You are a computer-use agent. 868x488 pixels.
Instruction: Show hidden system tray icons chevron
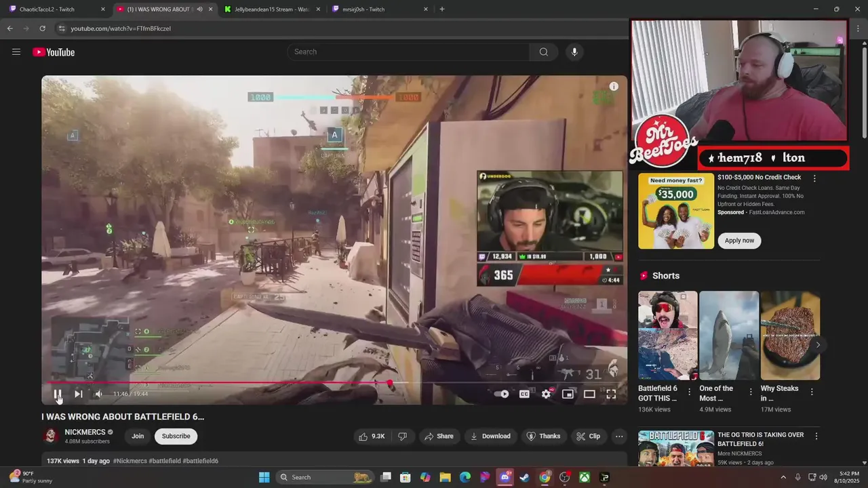(x=783, y=477)
